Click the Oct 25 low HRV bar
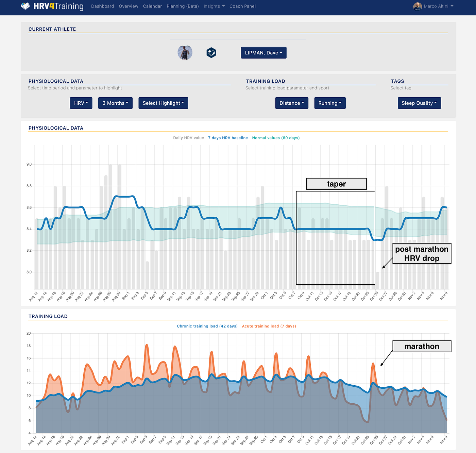Image resolution: width=476 pixels, height=453 pixels. click(377, 281)
